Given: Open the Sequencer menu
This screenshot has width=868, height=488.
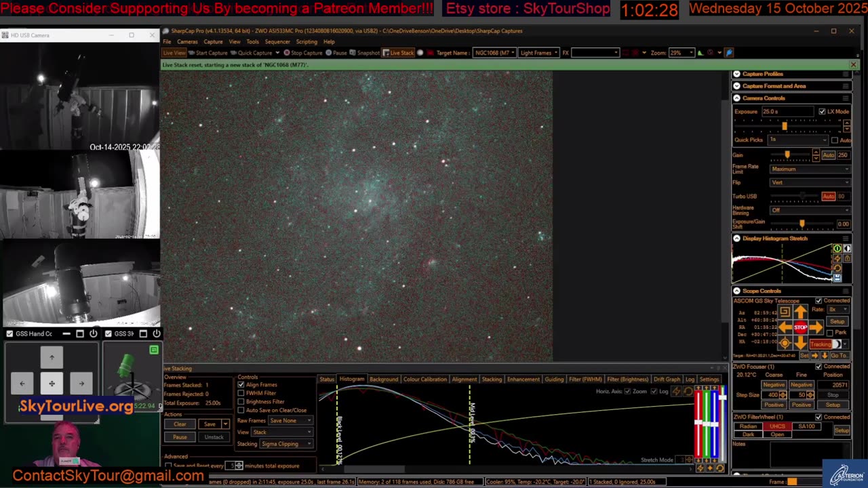Looking at the screenshot, I should coord(277,42).
